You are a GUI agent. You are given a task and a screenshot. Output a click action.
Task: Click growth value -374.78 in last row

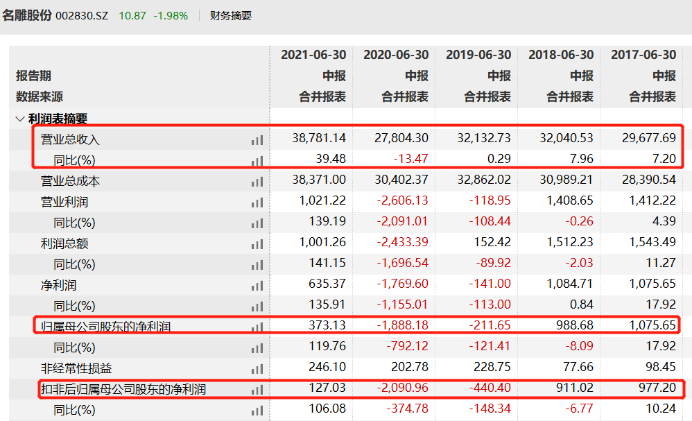click(407, 409)
